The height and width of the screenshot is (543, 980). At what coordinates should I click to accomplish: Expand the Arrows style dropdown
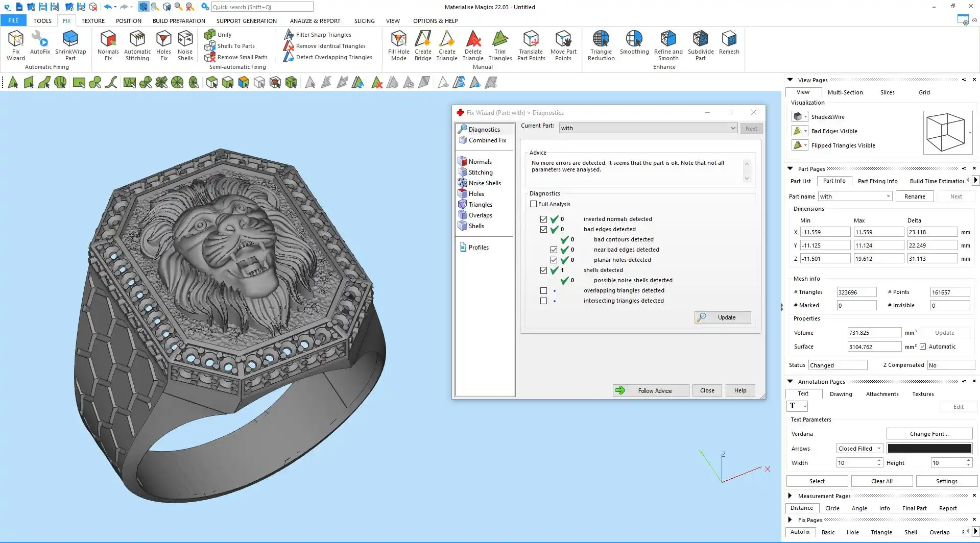879,449
